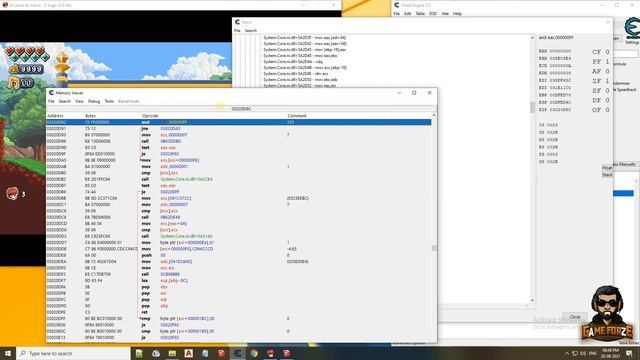Image resolution: width=640 pixels, height=360 pixels.
Task: Select the 'ret' instruction row
Action: [x=239, y=312]
